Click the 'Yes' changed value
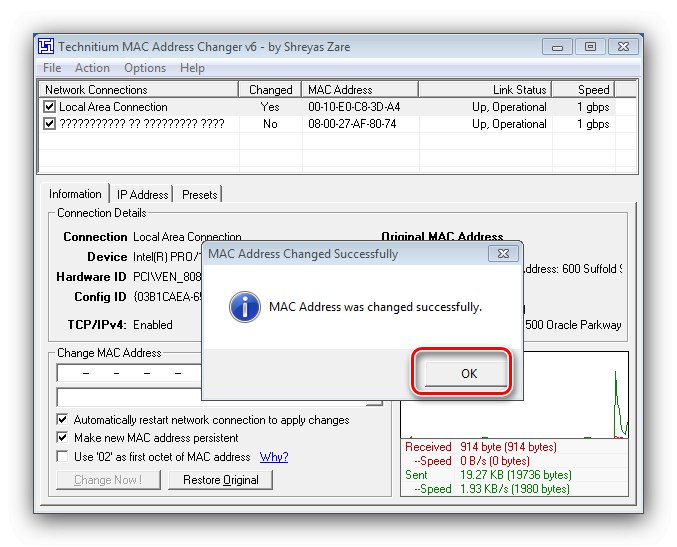Viewport: 677px width, 547px height. pos(270,107)
